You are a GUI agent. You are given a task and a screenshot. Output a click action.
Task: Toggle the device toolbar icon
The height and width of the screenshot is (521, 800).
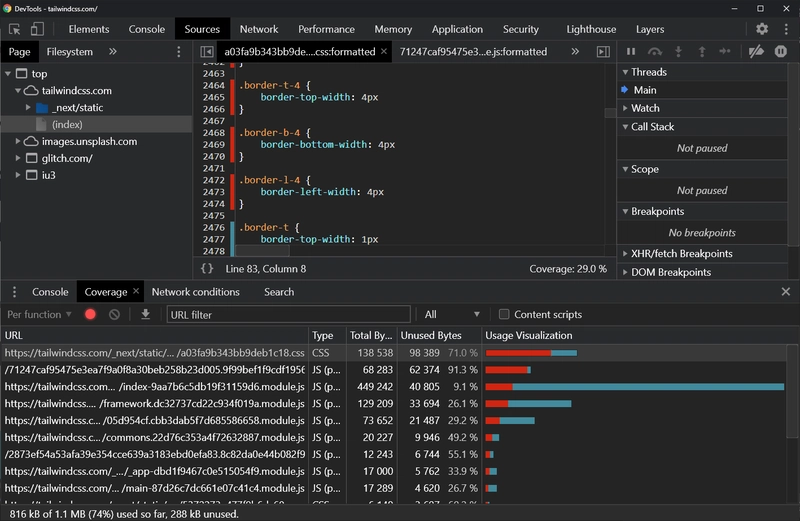37,30
